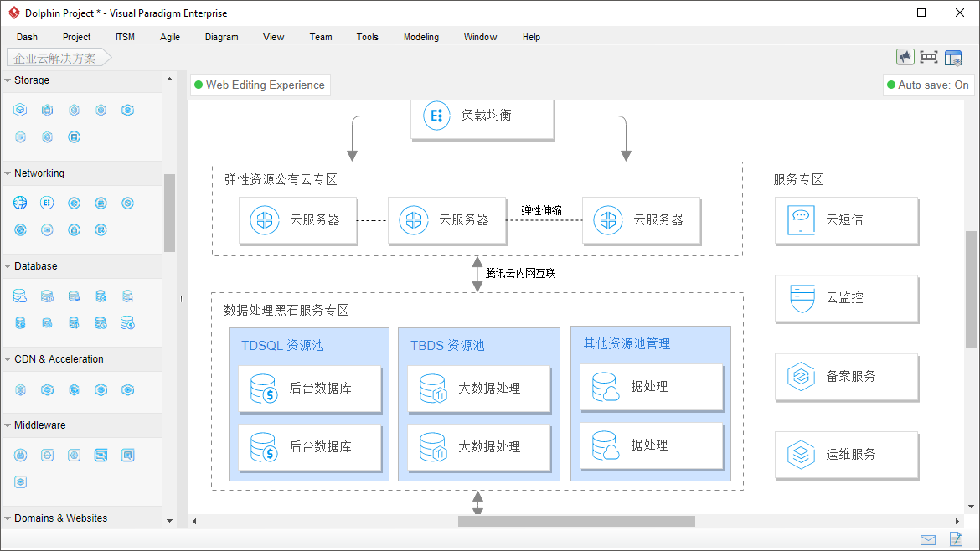The height and width of the screenshot is (551, 980).
Task: Click the 弹性伸缩 connector label
Action: click(x=541, y=210)
